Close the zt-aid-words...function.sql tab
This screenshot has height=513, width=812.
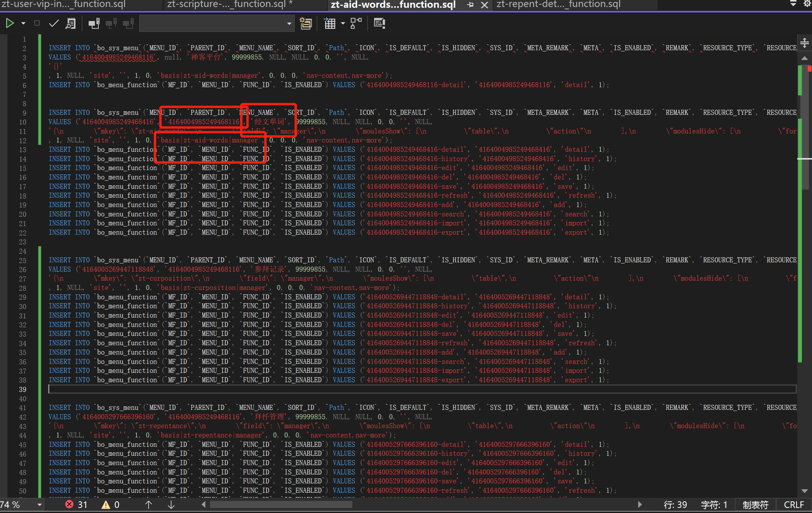tap(485, 5)
